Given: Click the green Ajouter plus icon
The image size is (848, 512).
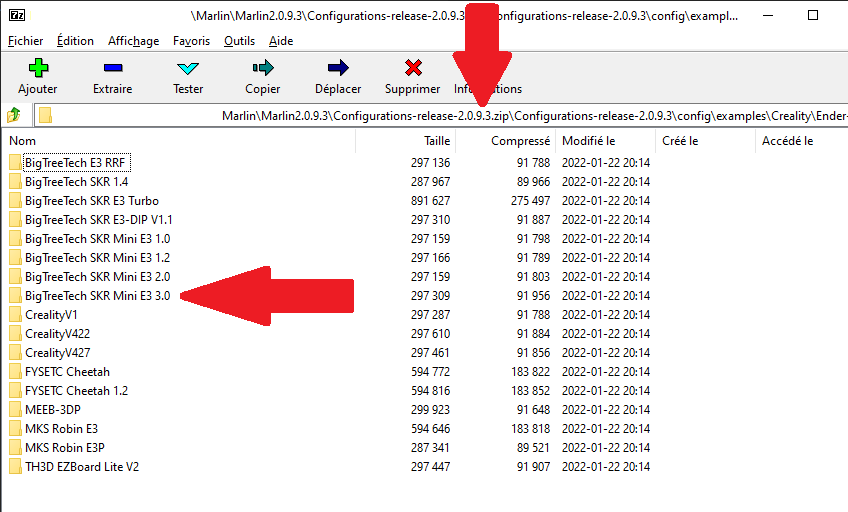Looking at the screenshot, I should pos(38,68).
